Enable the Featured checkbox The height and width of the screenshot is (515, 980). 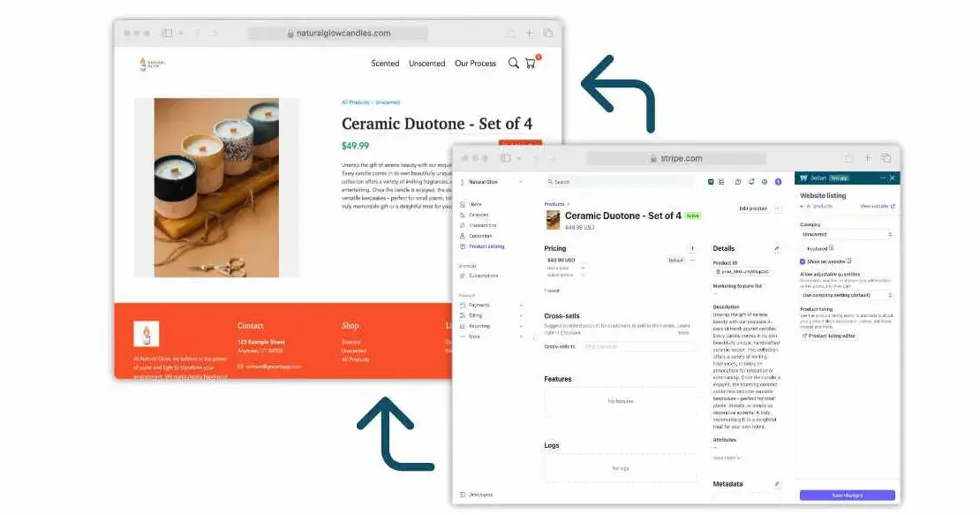[x=803, y=248]
